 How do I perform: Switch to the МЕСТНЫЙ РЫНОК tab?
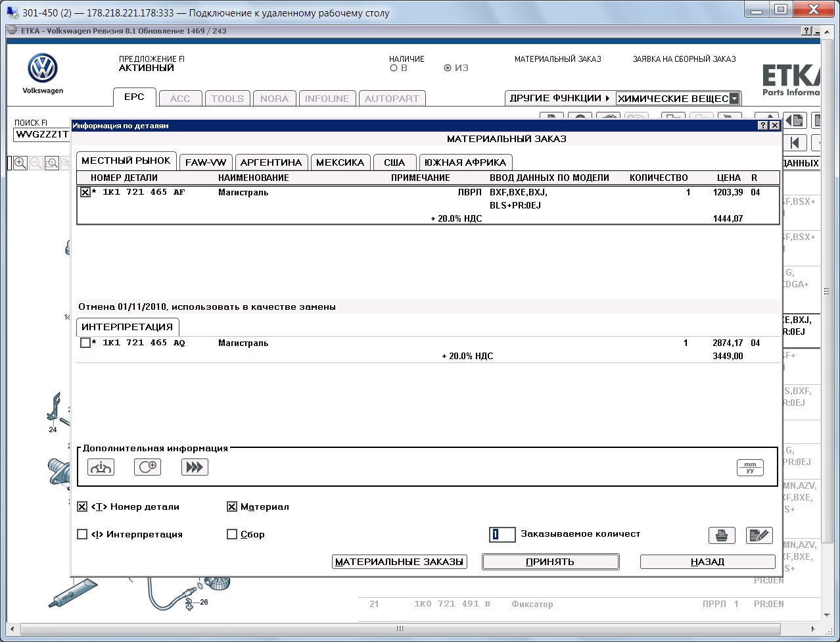126,160
